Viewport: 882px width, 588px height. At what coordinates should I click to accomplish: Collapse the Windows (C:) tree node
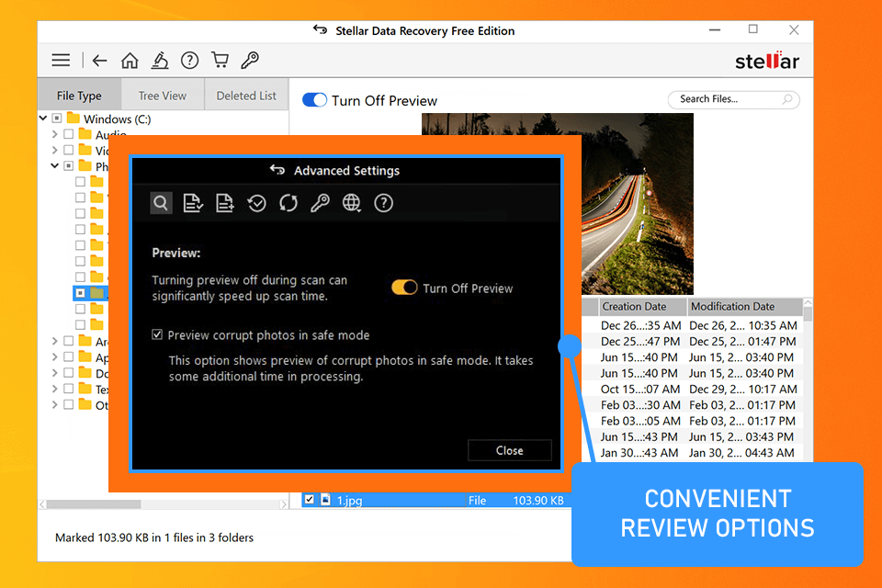43,119
